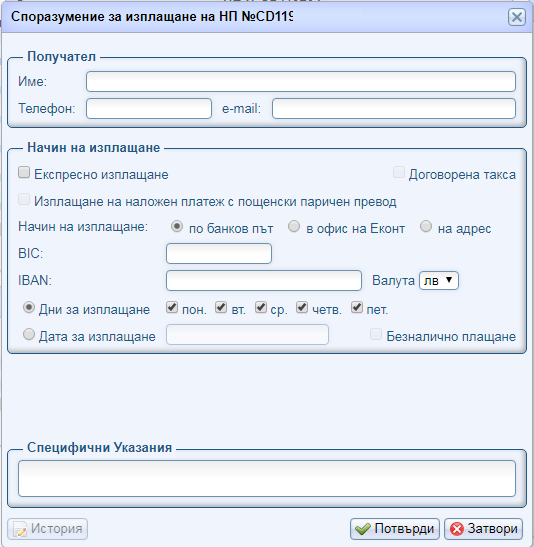This screenshot has width=534, height=547.
Task: Uncheck the пон. day checkbox
Action: (172, 307)
